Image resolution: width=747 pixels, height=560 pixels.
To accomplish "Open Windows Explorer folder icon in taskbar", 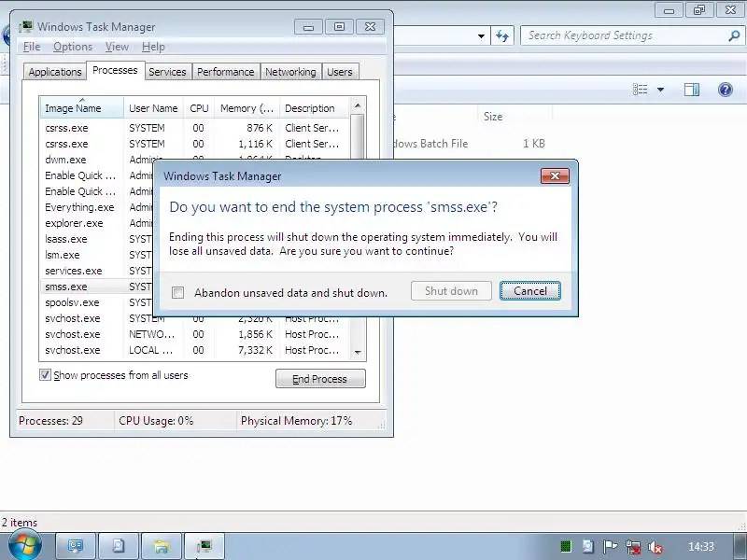I will 162,546.
